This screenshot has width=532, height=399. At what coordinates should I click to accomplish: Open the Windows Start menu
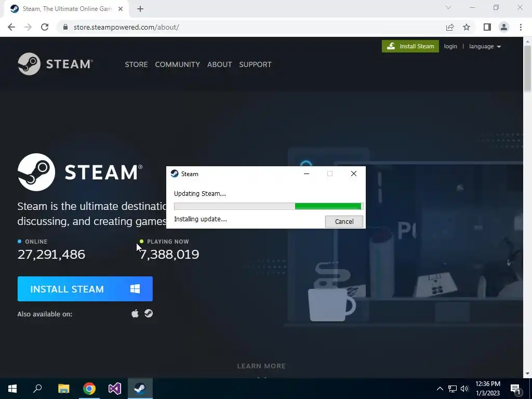(12, 389)
